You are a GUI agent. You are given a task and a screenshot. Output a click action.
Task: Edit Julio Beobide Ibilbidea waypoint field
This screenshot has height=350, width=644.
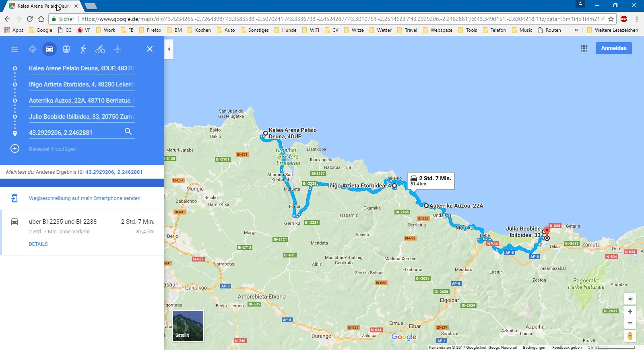[x=82, y=117]
